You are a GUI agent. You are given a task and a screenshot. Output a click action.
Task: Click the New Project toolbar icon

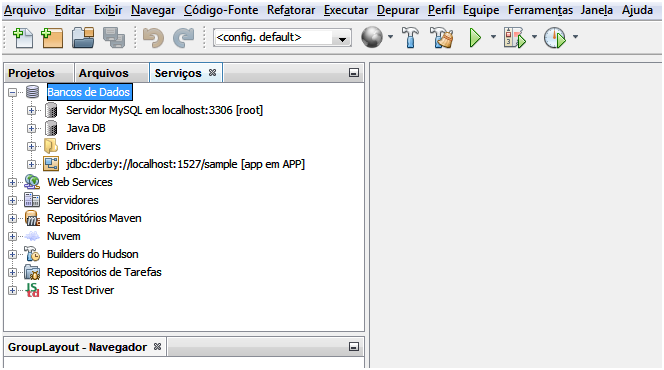coord(52,37)
